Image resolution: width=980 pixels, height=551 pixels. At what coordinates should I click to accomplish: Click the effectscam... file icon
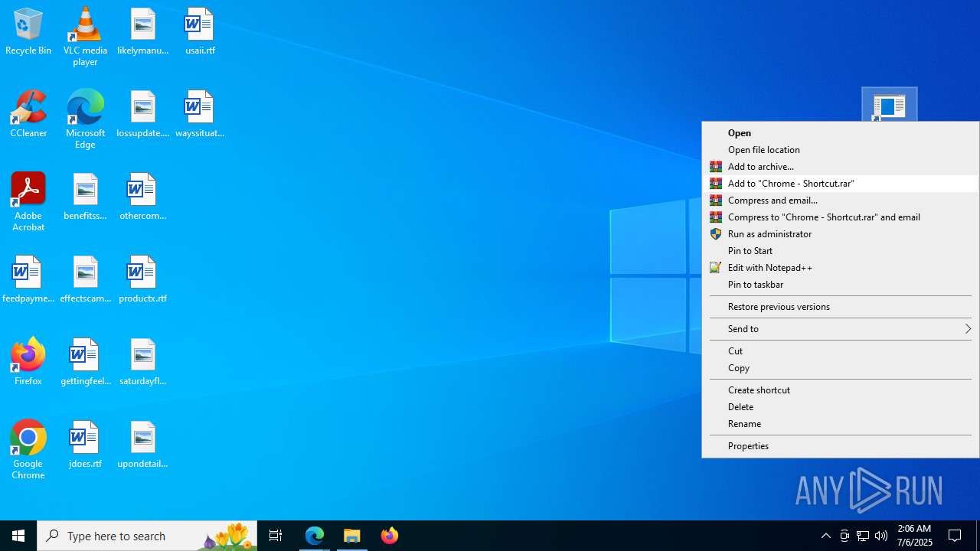click(x=85, y=279)
